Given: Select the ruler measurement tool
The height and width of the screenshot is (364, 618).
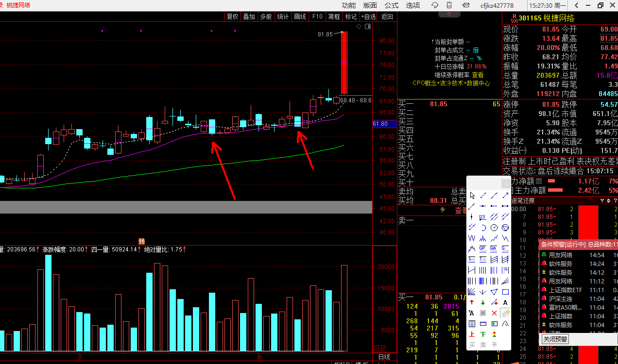Looking at the screenshot, I should (483, 323).
